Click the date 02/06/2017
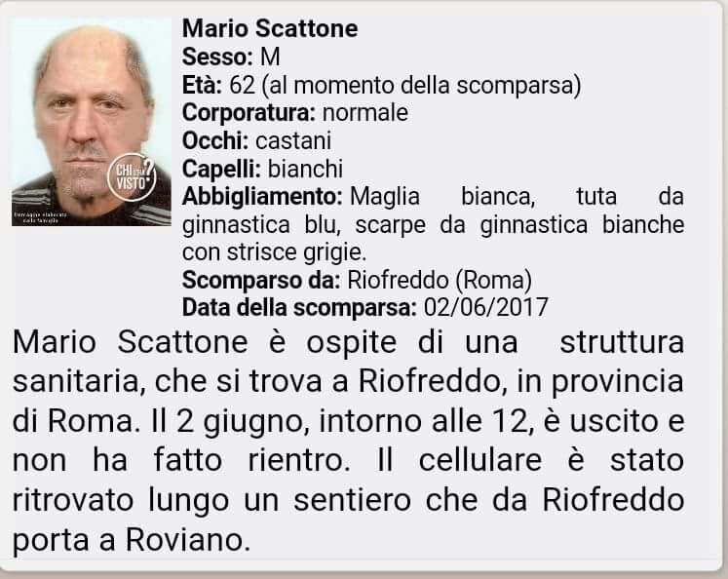 click(486, 308)
